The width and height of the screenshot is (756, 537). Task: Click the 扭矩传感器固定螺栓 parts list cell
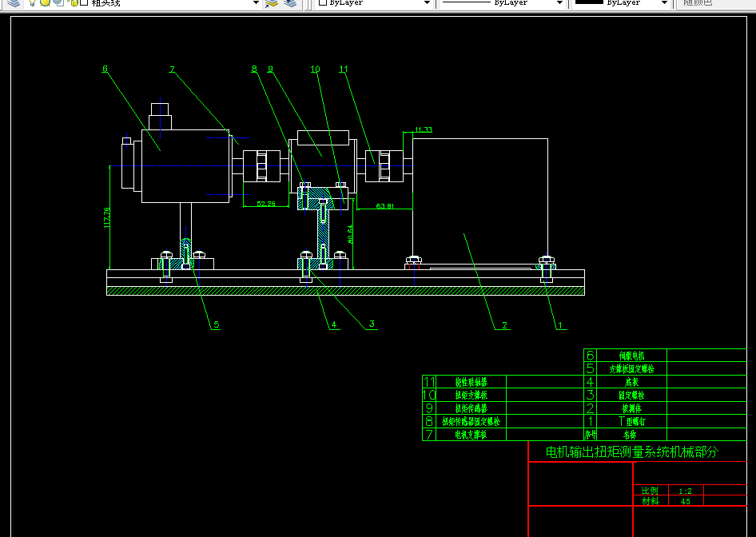point(471,421)
